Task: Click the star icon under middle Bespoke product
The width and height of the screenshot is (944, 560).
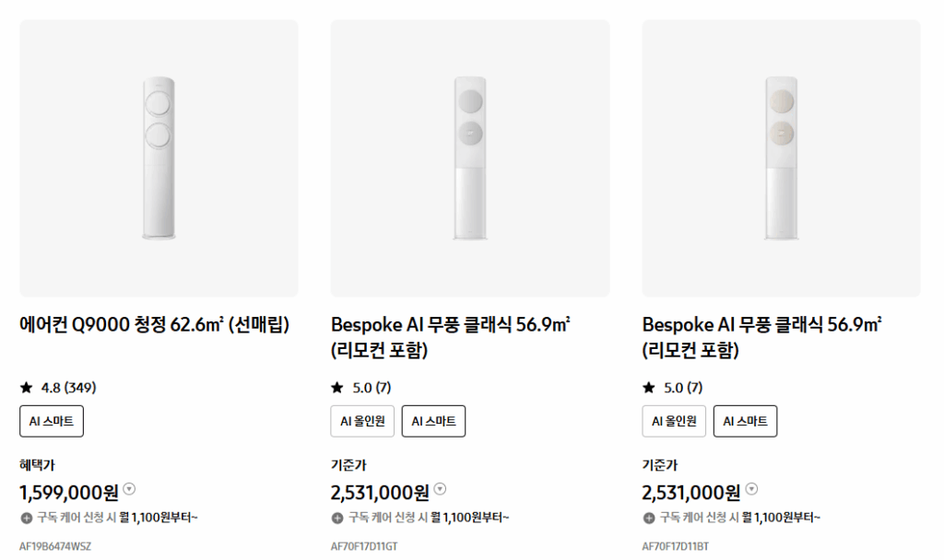Action: 336,388
